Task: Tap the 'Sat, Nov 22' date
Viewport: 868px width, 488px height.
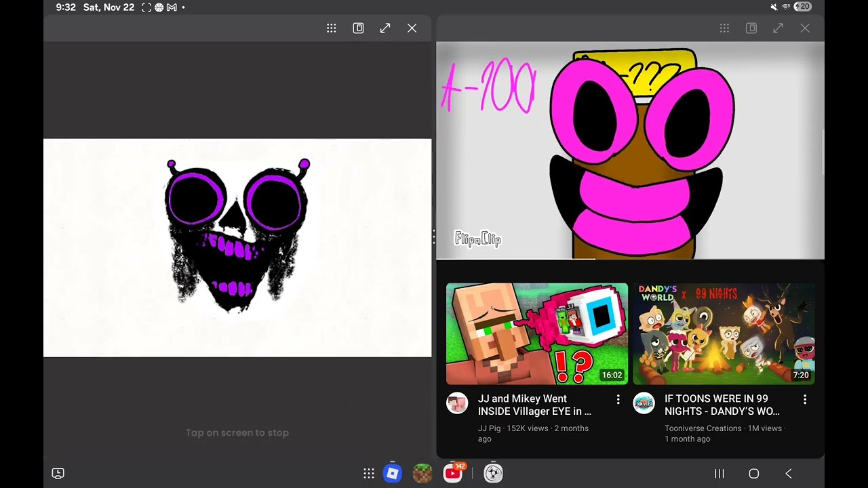Action: (108, 7)
